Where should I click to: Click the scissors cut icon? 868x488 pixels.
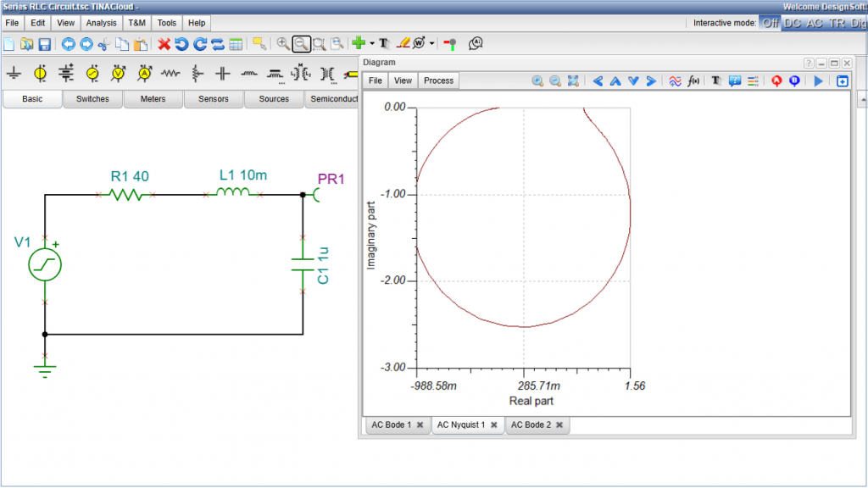click(103, 43)
